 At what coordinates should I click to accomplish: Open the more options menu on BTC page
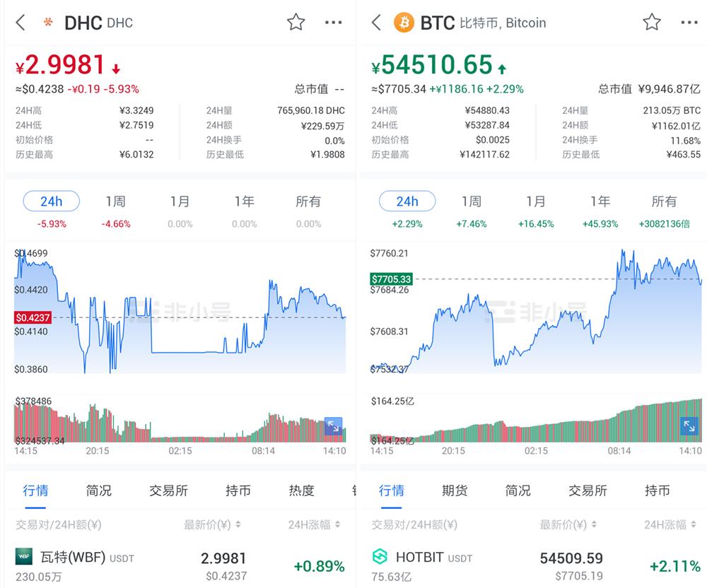(689, 22)
